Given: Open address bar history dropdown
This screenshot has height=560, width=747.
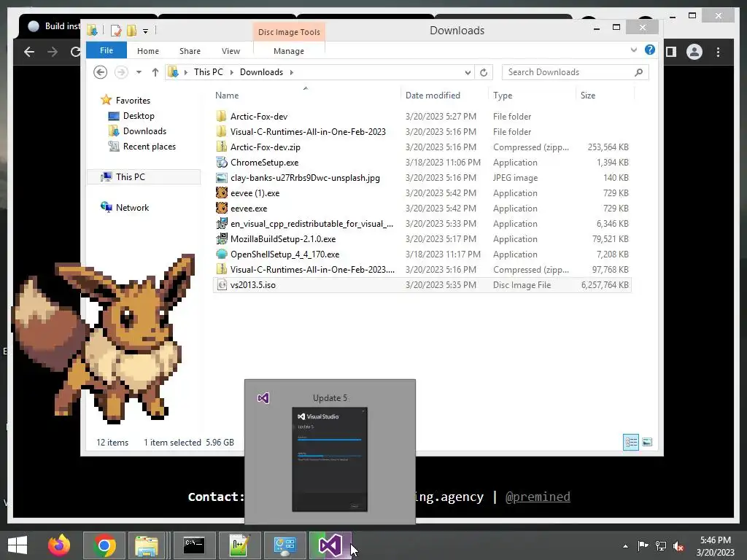Looking at the screenshot, I should (x=468, y=72).
